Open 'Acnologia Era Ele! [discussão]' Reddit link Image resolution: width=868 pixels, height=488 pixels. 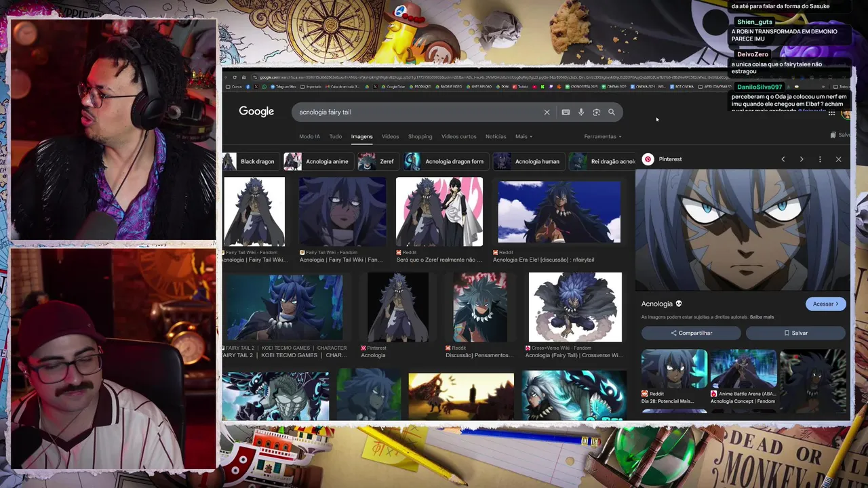[x=543, y=260]
